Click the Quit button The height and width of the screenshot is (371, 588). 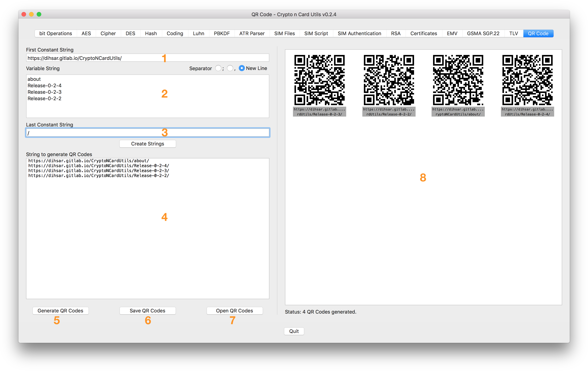[x=294, y=331]
